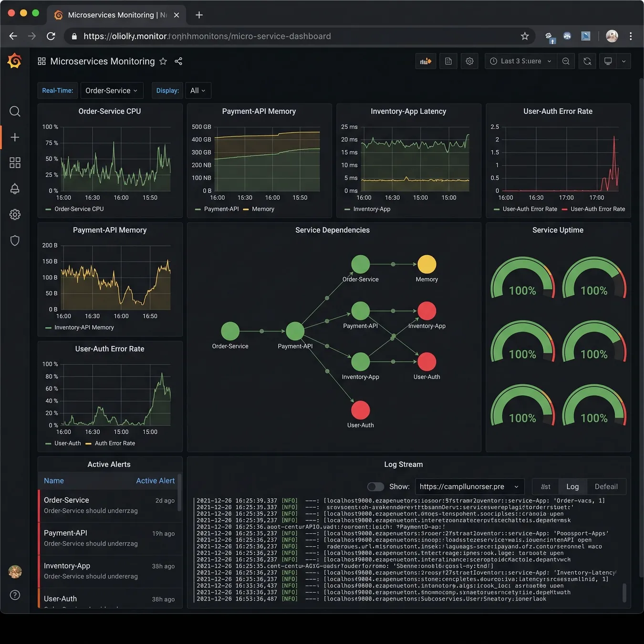Image resolution: width=644 pixels, height=644 pixels.
Task: Open Service Uptime panel title
Action: tap(558, 230)
